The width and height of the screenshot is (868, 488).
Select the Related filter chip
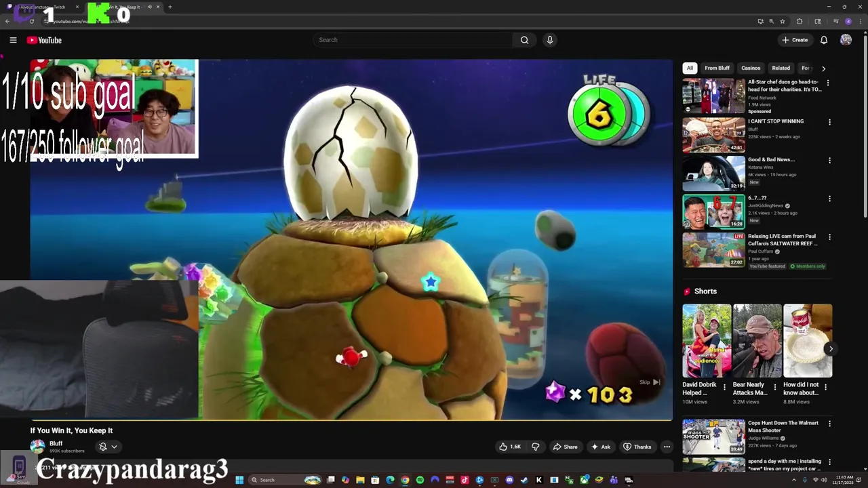tap(781, 68)
